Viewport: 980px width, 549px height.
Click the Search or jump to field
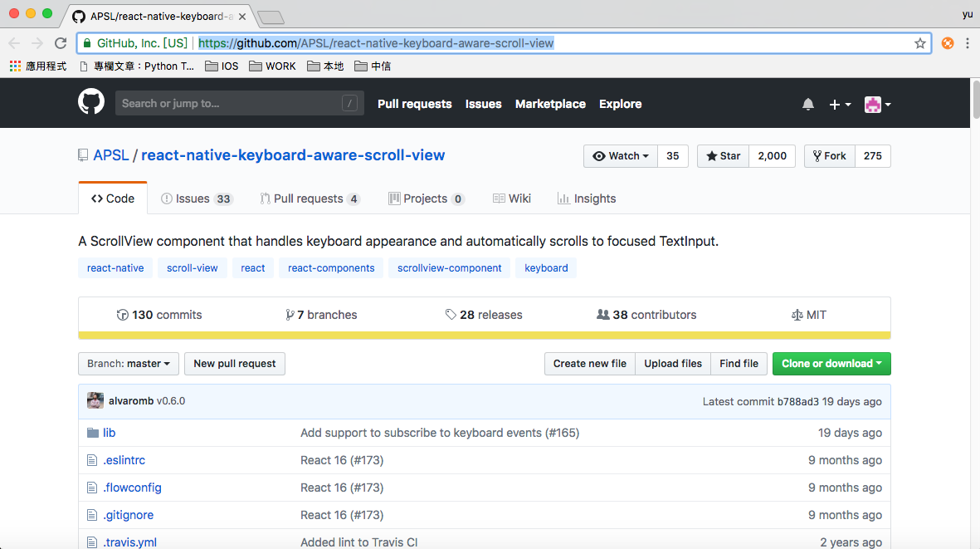[x=239, y=103]
